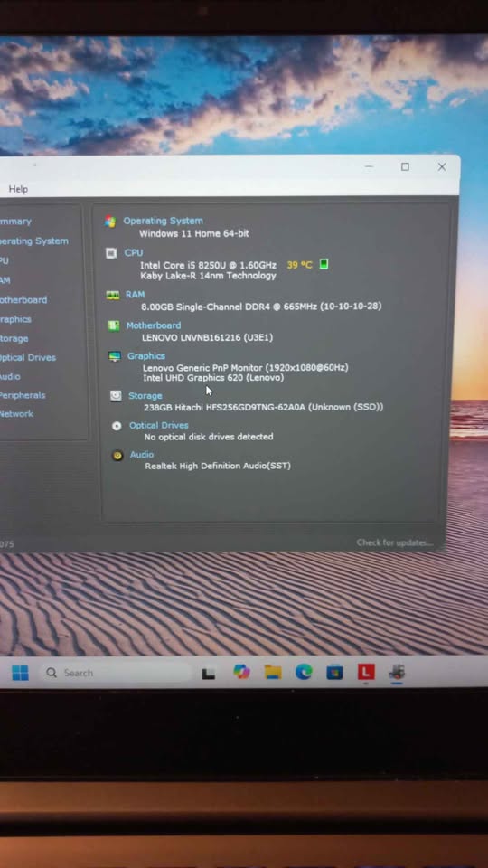Select Optical Drives in the sidebar
The width and height of the screenshot is (488, 868).
click(x=26, y=358)
